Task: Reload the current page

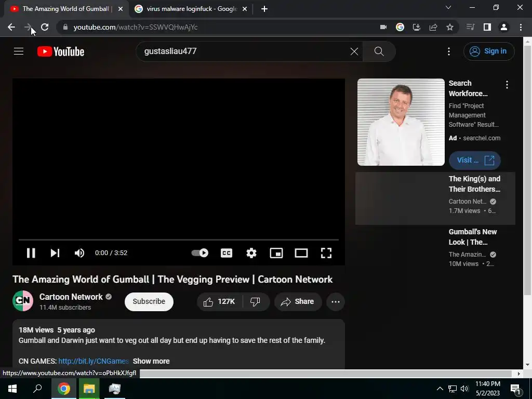Action: click(x=45, y=27)
